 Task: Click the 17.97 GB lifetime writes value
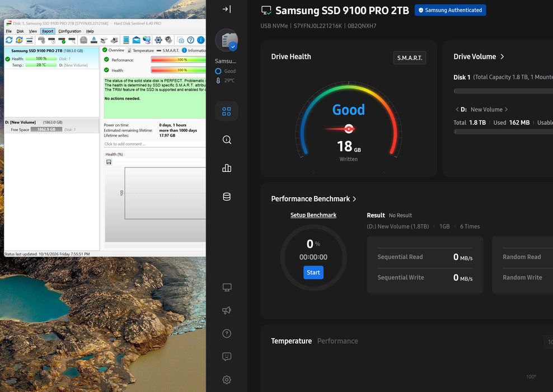coord(167,136)
